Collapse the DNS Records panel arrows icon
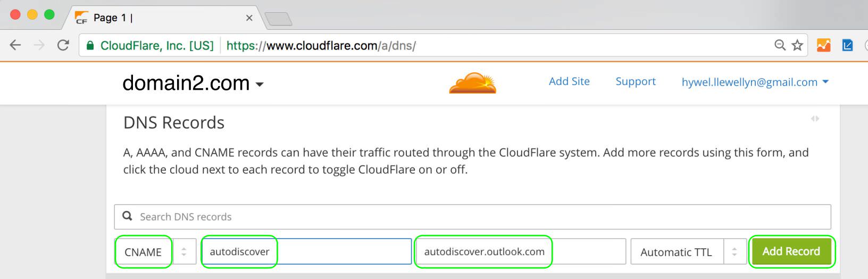The height and width of the screenshot is (279, 868). (815, 119)
